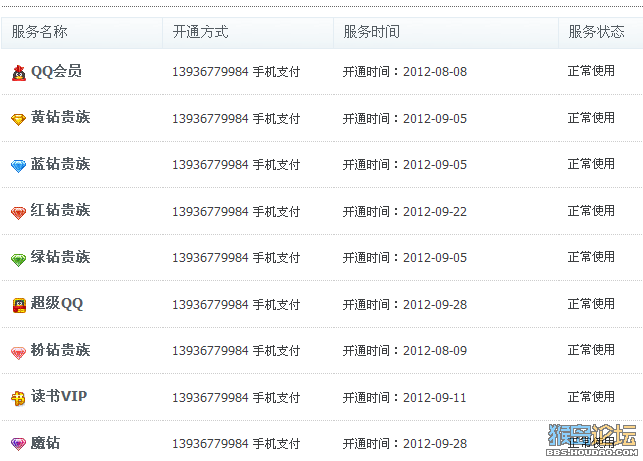
Task: Select 手机支付 text in the 超级QQ row
Action: point(276,305)
